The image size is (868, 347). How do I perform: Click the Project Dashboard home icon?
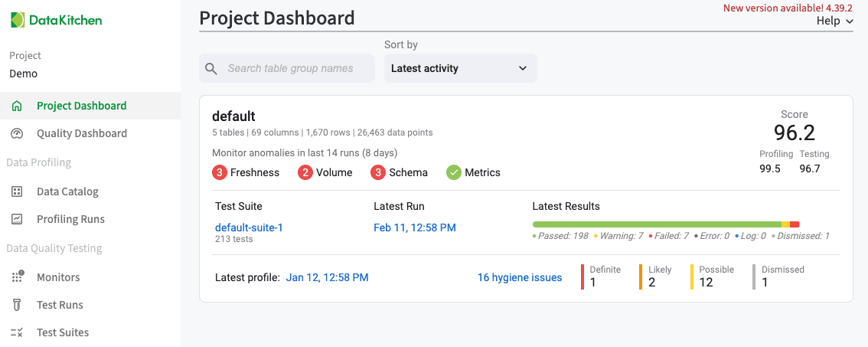(x=17, y=106)
